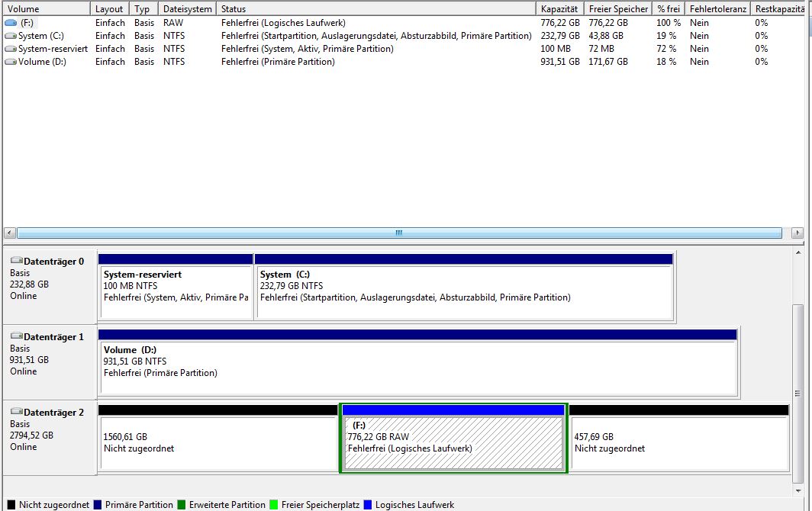Screen dimensions: 812x511
Task: Click the blue 'Logisches Laufwerk' legend swatch
Action: (368, 505)
